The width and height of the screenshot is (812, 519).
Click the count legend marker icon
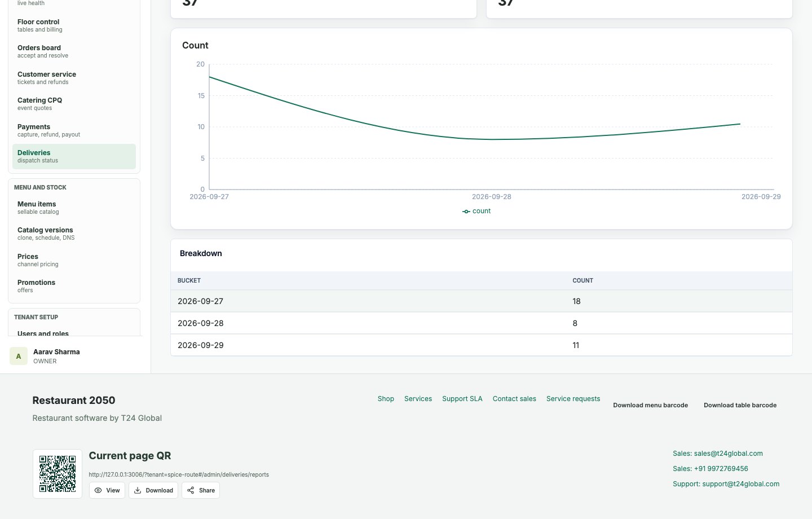point(466,212)
